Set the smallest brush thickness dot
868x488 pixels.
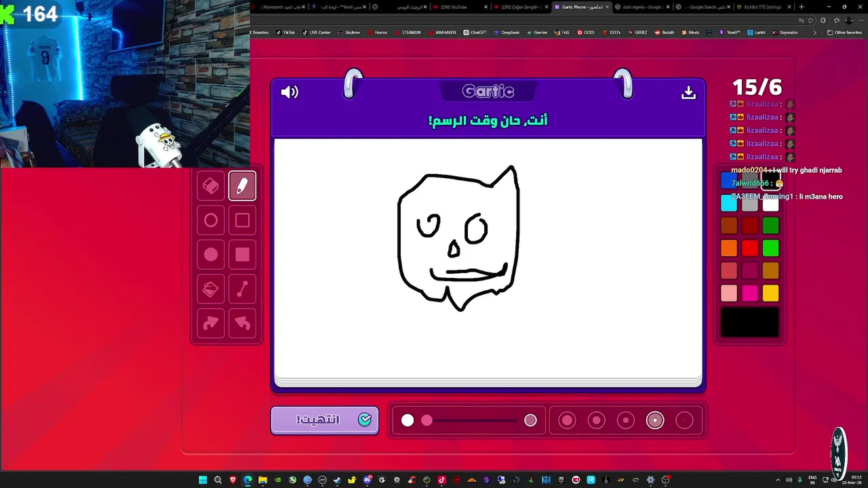coord(684,420)
